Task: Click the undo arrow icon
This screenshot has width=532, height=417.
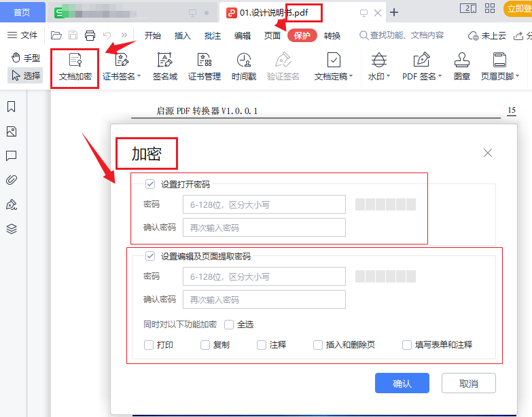Action: [x=107, y=35]
